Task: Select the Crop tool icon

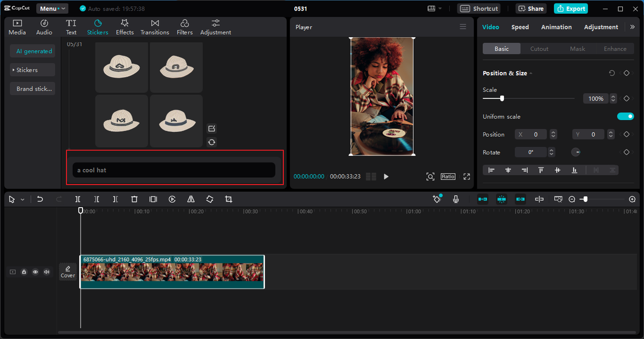Action: (228, 199)
